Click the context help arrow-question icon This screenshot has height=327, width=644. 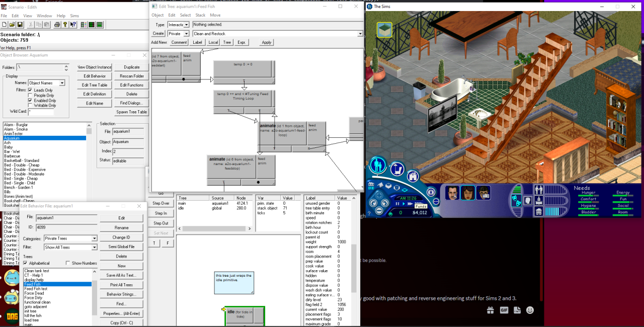(73, 24)
